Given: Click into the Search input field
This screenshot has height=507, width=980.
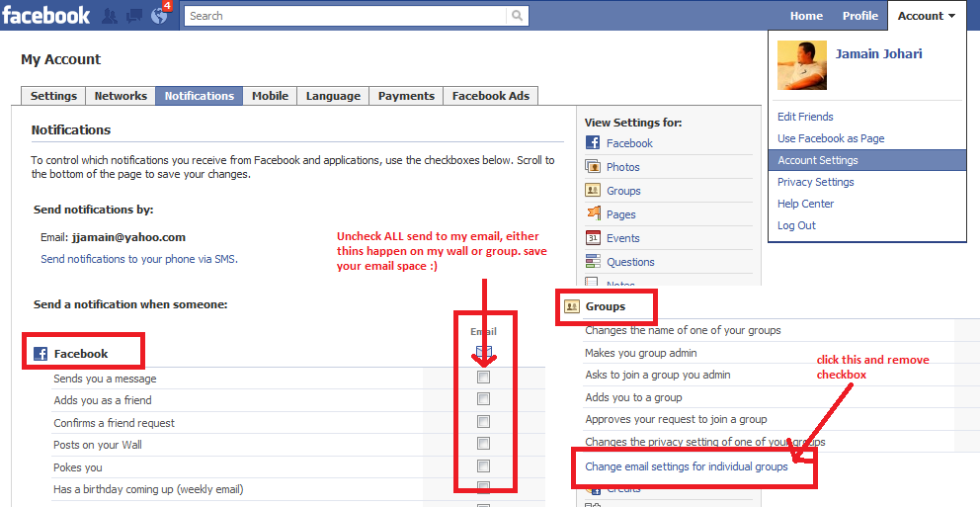Looking at the screenshot, I should click(x=346, y=16).
